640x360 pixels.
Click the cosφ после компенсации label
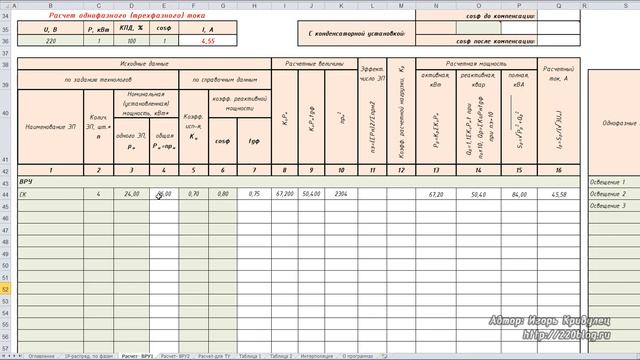tap(495, 41)
